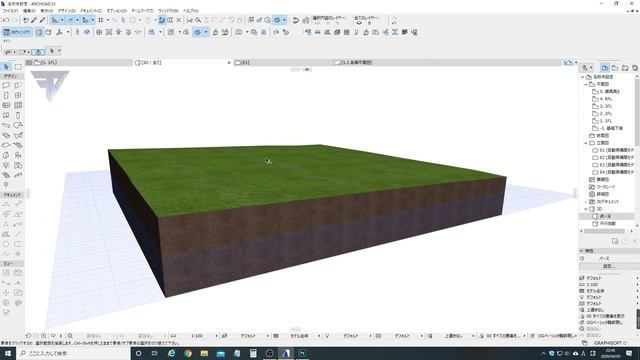Click the 3Dウィンドウ button in the toolbar
Image resolution: width=640 pixels, height=360 pixels.
click(x=17, y=32)
